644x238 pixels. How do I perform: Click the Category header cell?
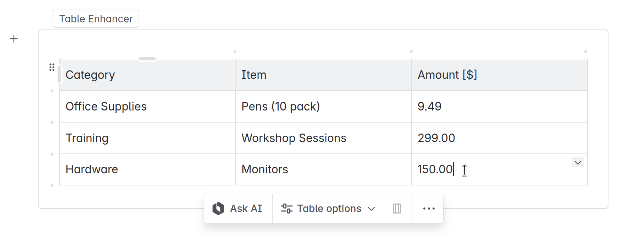pos(147,75)
